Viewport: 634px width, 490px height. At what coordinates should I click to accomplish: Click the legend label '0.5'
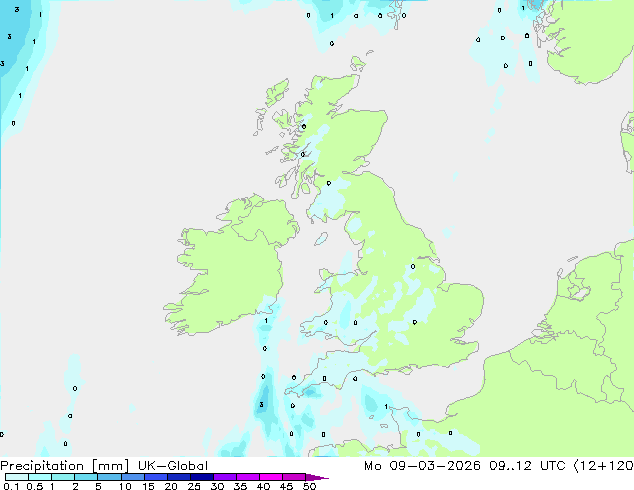point(34,486)
